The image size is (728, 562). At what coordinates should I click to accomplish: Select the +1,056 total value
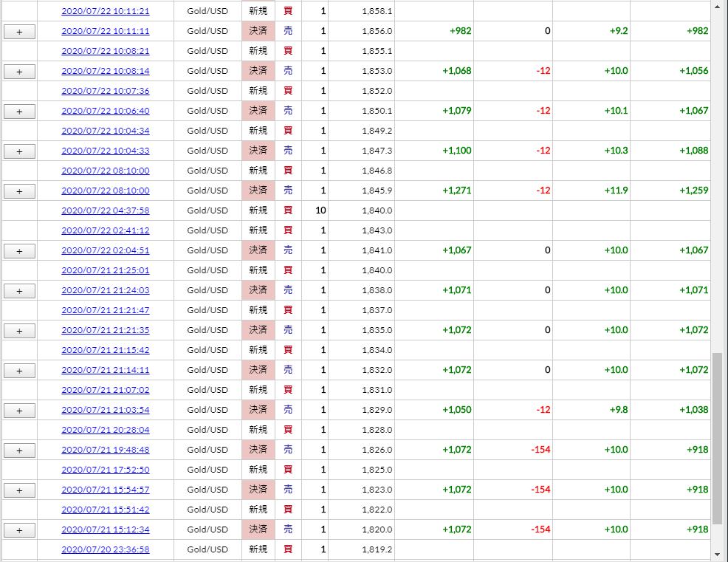(693, 71)
